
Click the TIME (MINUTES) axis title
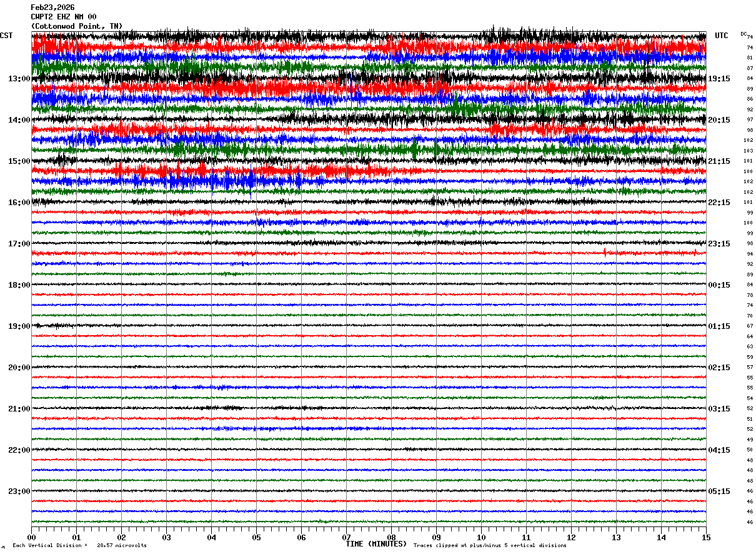376,544
